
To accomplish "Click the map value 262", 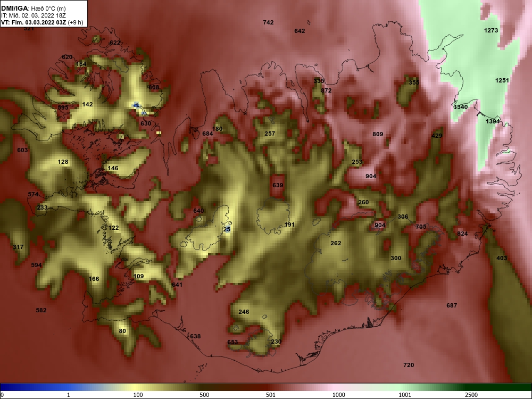I will click(x=336, y=243).
